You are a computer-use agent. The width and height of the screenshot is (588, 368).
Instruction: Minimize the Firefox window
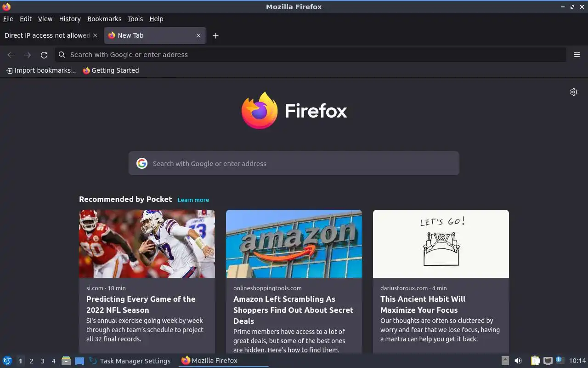[563, 6]
